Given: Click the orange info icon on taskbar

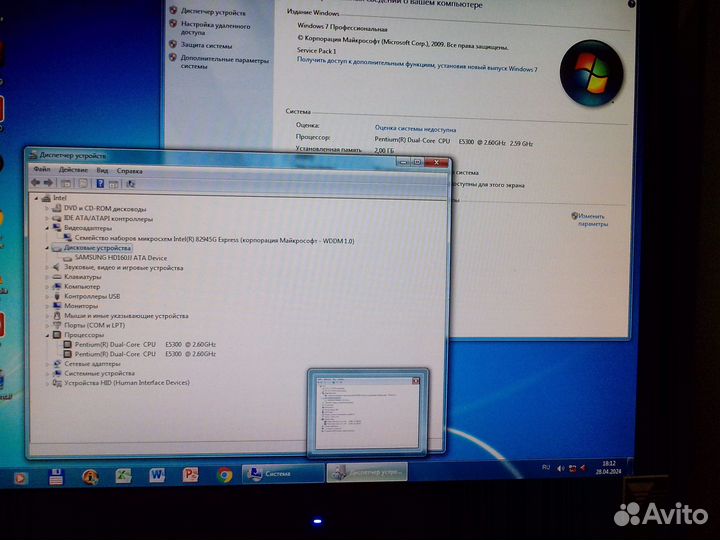Looking at the screenshot, I should (90, 477).
